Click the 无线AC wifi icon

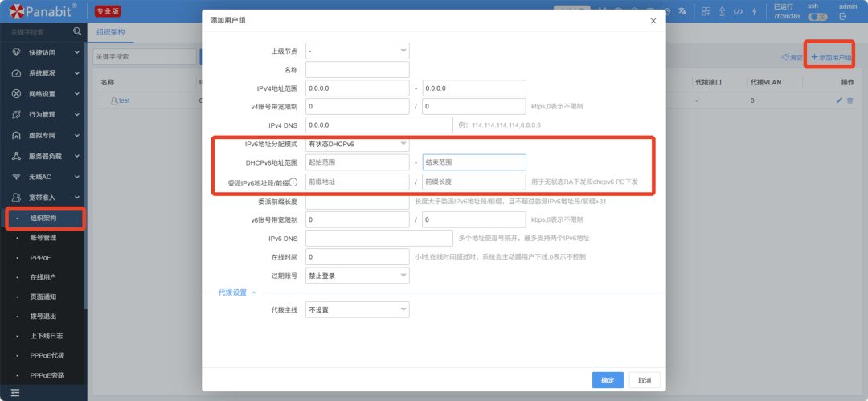16,177
